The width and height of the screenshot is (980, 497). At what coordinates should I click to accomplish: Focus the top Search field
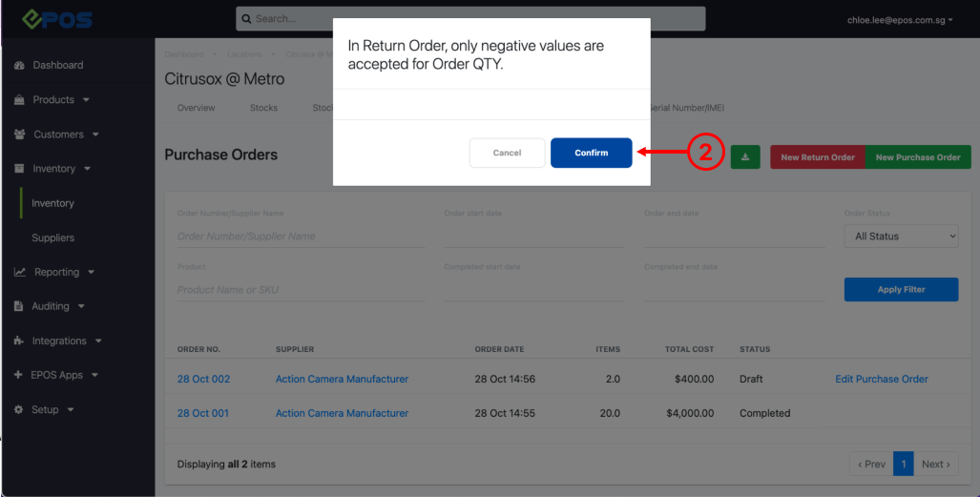[x=470, y=19]
